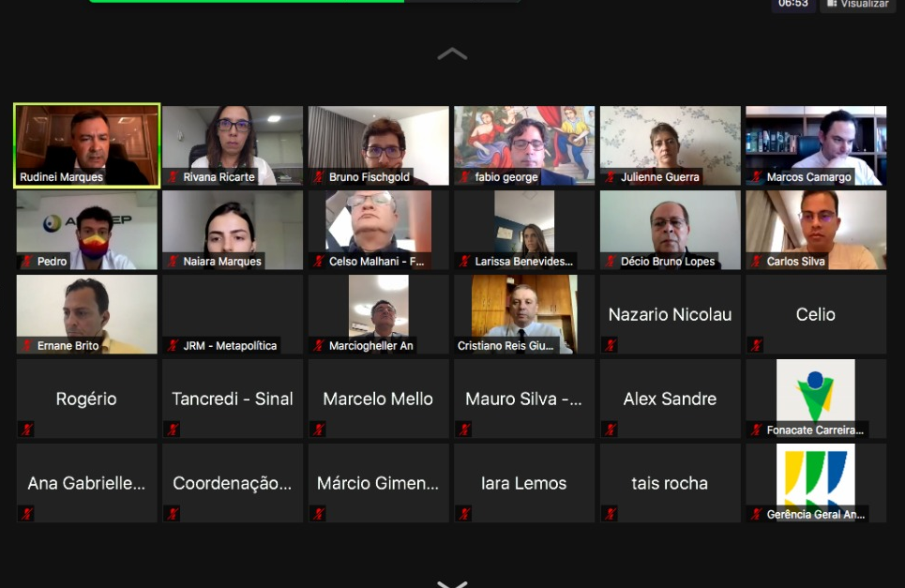Click the green progress bar at the top
Viewport: 905px width, 588px height.
(x=247, y=1)
